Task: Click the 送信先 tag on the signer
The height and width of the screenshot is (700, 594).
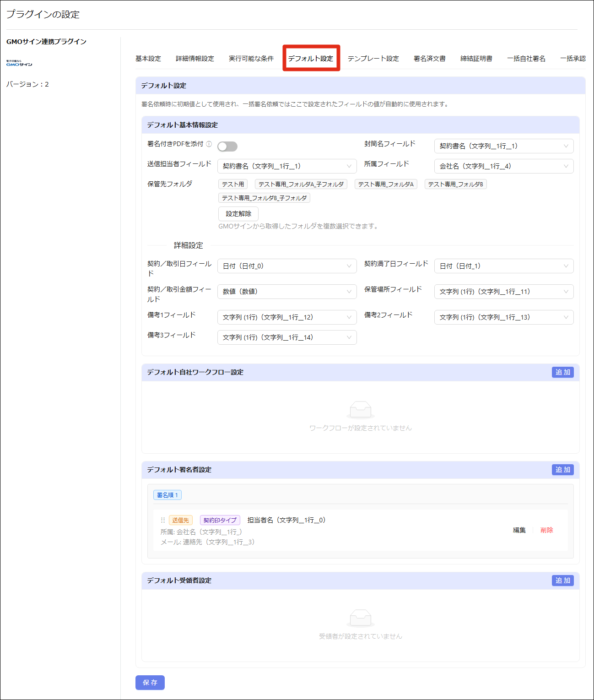Action: click(x=181, y=520)
